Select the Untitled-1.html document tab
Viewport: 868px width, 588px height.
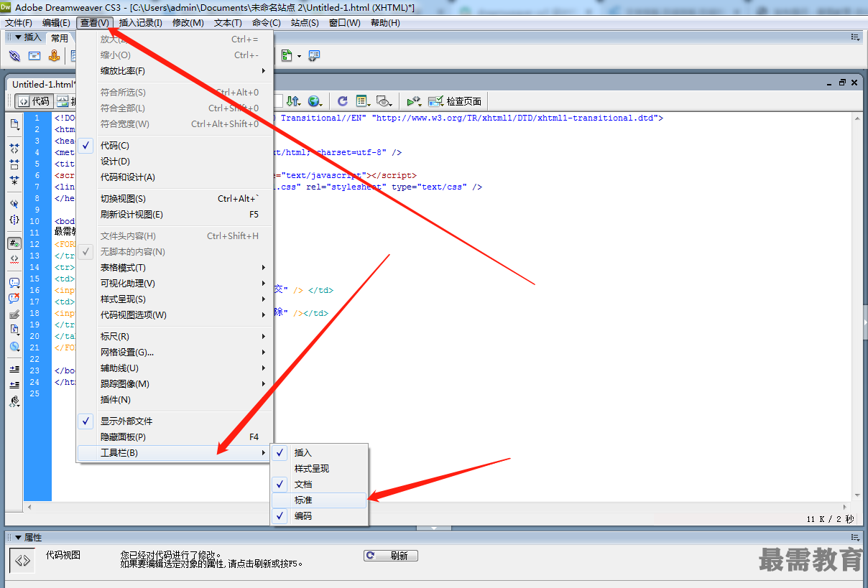[x=43, y=84]
